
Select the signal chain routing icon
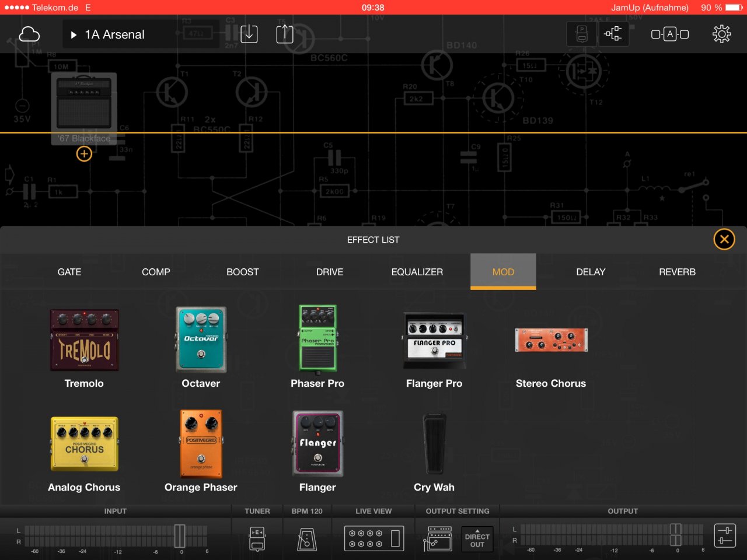613,34
